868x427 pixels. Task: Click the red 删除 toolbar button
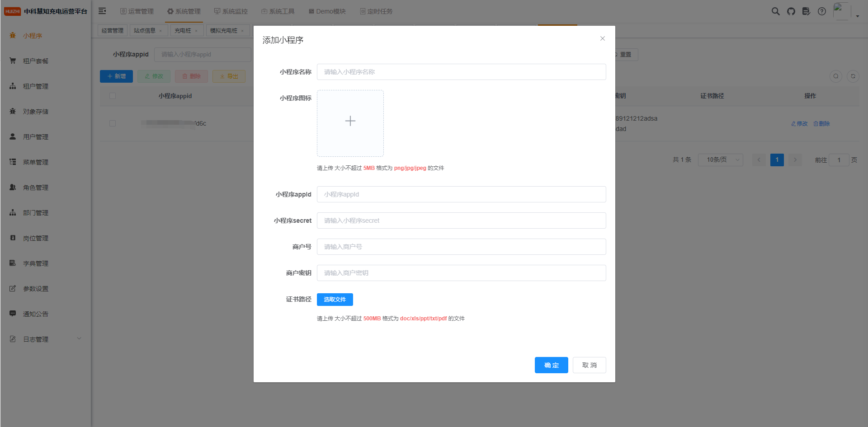coord(191,76)
